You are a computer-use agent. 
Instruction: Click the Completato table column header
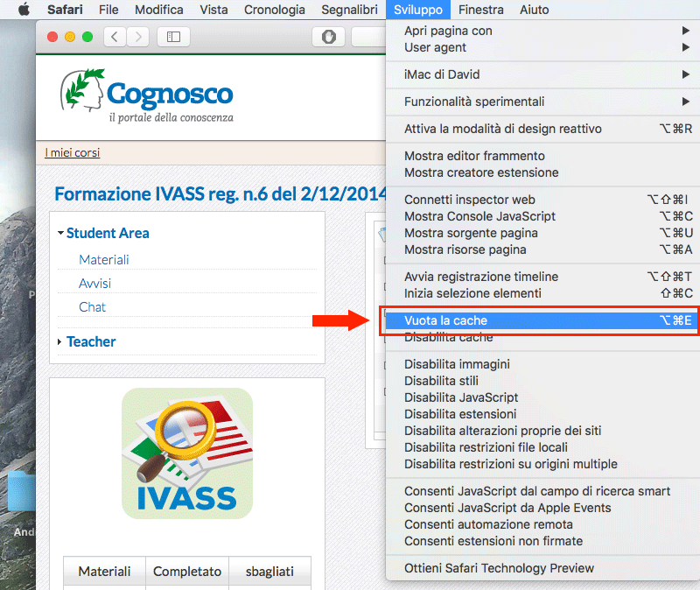187,571
